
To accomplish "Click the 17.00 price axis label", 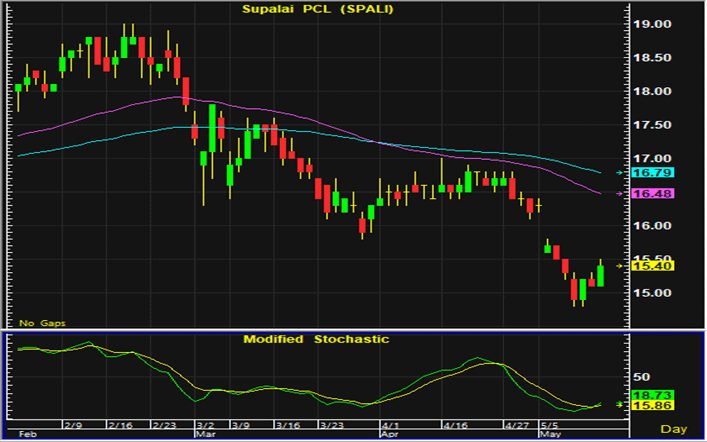I will tap(652, 158).
